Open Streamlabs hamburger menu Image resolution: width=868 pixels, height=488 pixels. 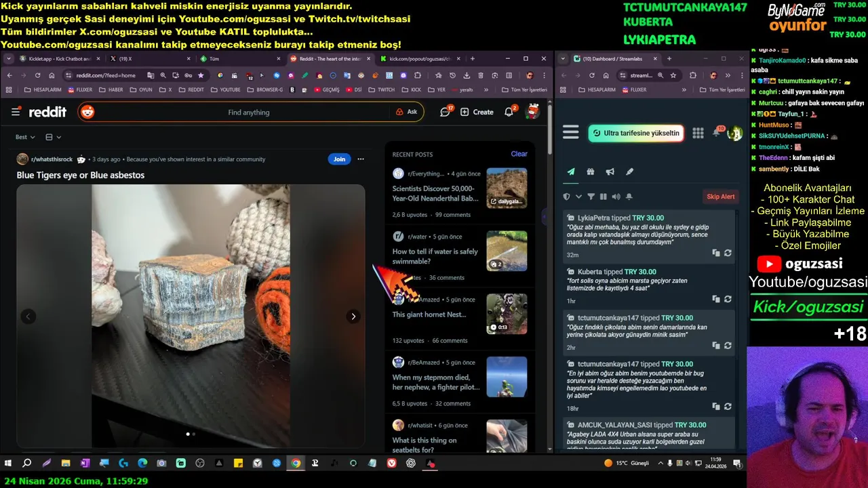click(571, 132)
